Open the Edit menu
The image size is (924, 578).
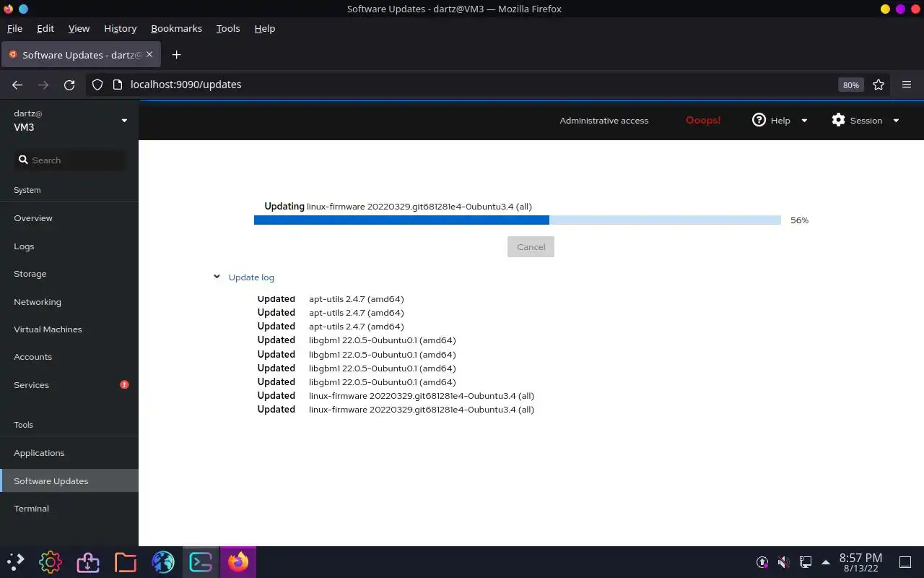pyautogui.click(x=45, y=28)
